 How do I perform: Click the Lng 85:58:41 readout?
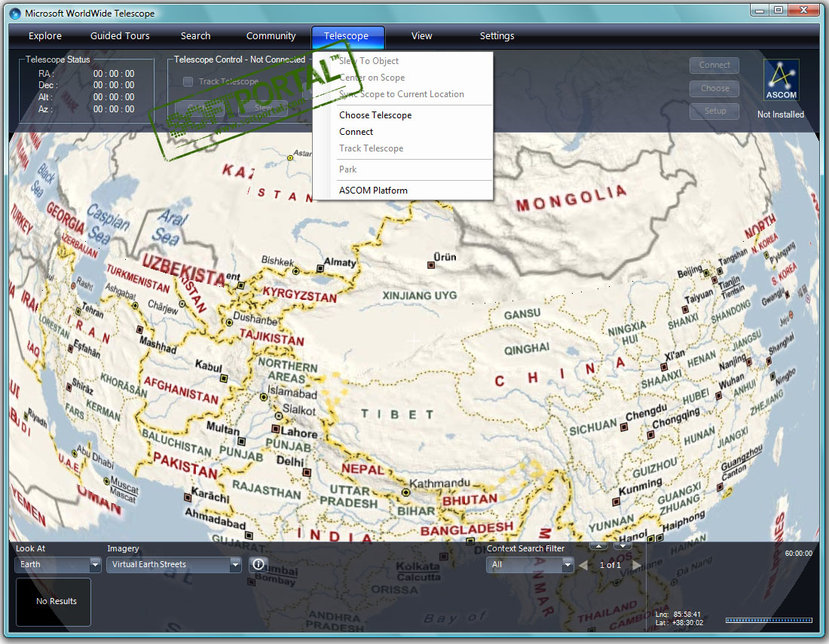pyautogui.click(x=678, y=615)
